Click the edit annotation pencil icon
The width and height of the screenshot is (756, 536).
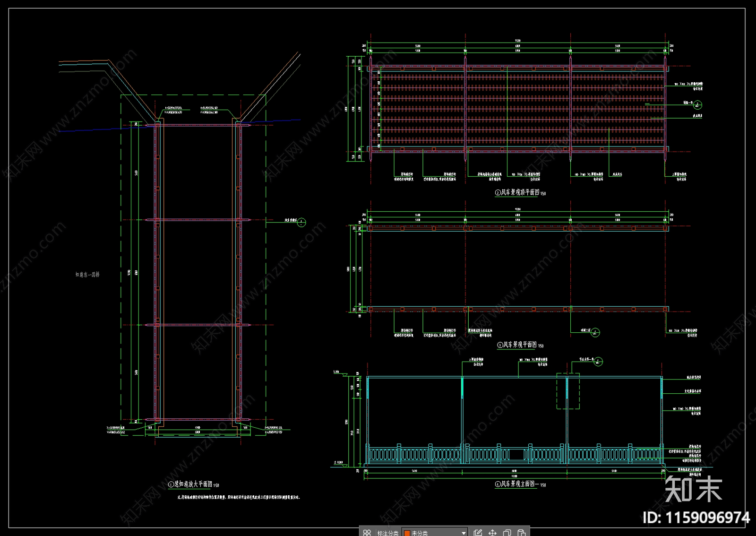[x=478, y=533]
